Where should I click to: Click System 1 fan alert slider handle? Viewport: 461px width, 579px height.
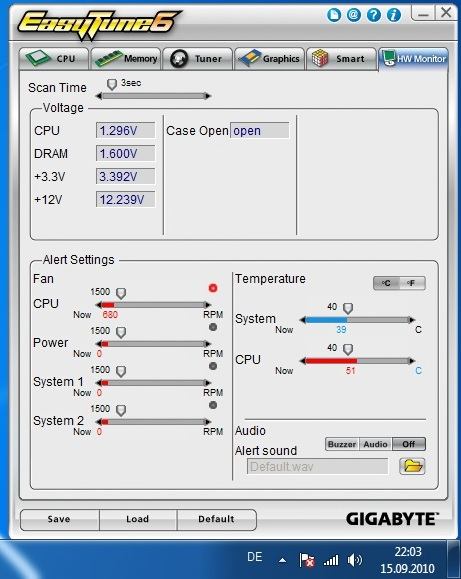coord(121,371)
